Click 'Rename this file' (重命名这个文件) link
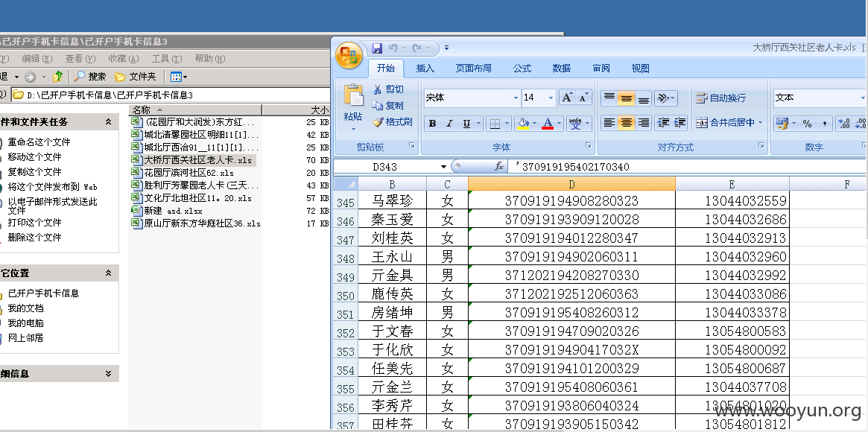Image resolution: width=868 pixels, height=432 pixels. [39, 142]
